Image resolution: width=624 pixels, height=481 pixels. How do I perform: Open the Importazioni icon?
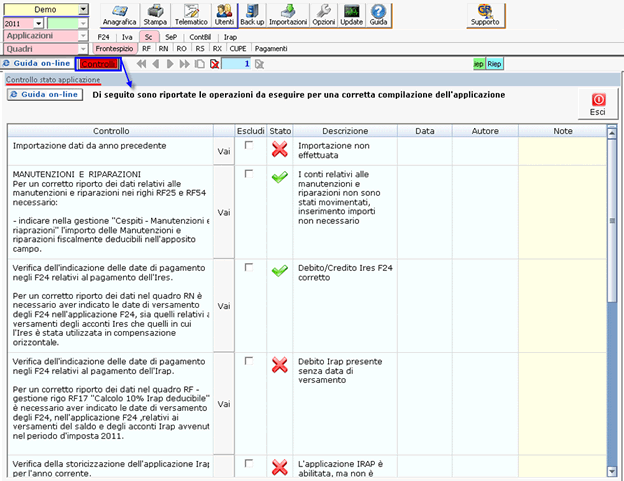(288, 16)
